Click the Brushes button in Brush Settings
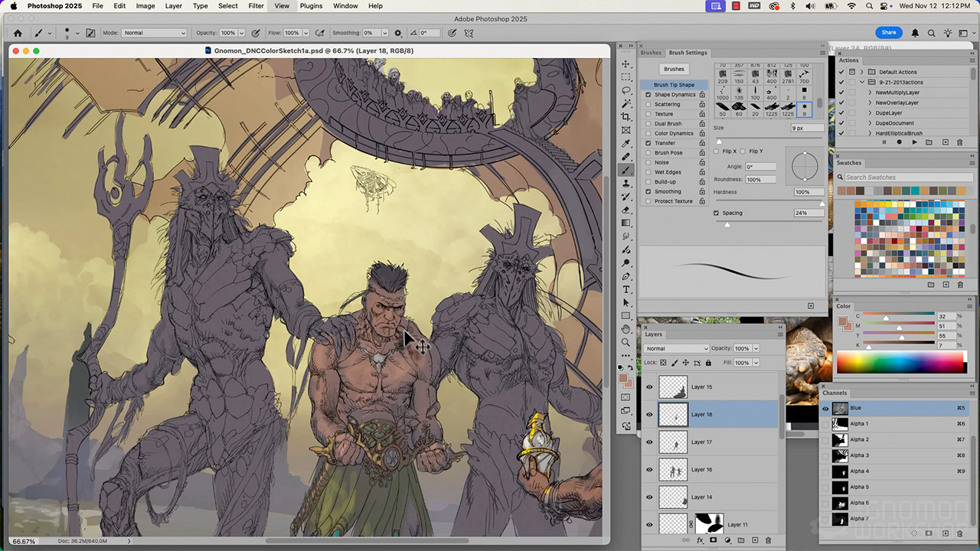Image resolution: width=980 pixels, height=551 pixels. tap(674, 69)
